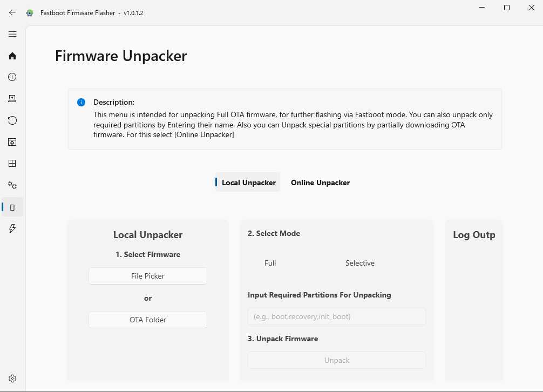Viewport: 543px width, 392px height.
Task: Open Settings gear at sidebar bottom
Action: (12, 379)
